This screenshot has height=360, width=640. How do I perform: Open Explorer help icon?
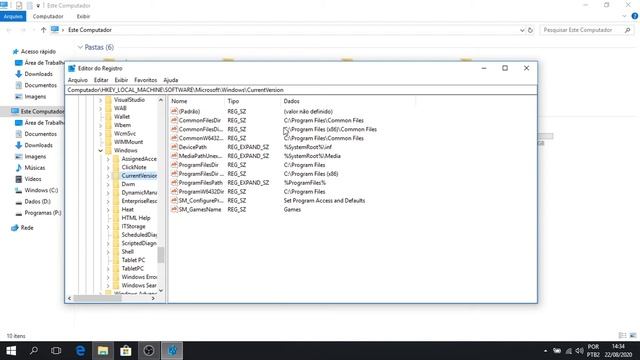[635, 16]
